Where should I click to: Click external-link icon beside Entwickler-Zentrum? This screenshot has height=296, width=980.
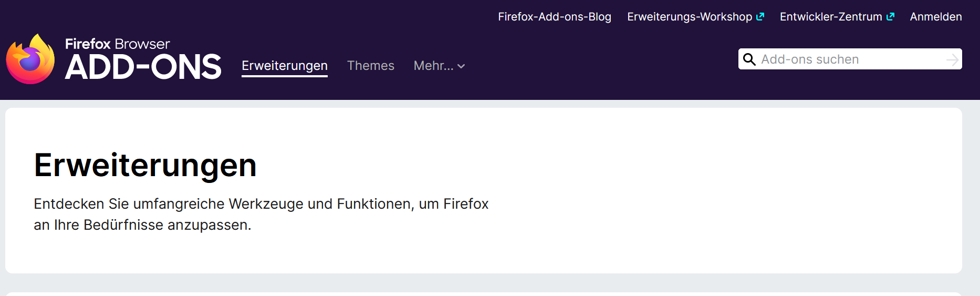tap(890, 17)
